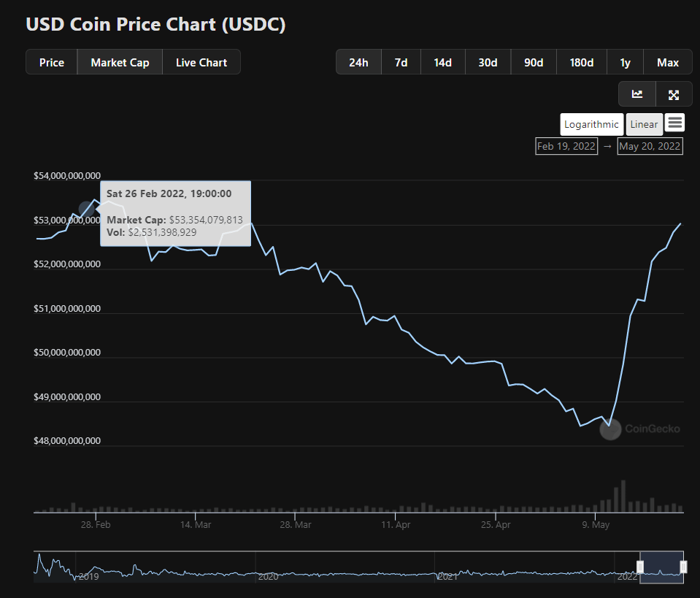This screenshot has width=700, height=598.
Task: Click the start date field Feb 19, 2022
Action: point(566,146)
